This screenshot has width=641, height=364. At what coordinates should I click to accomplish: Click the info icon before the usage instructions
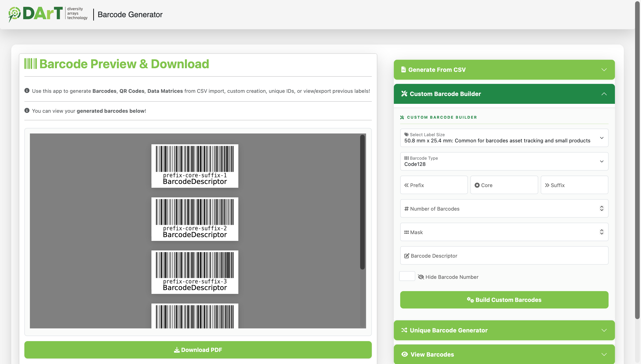click(27, 91)
